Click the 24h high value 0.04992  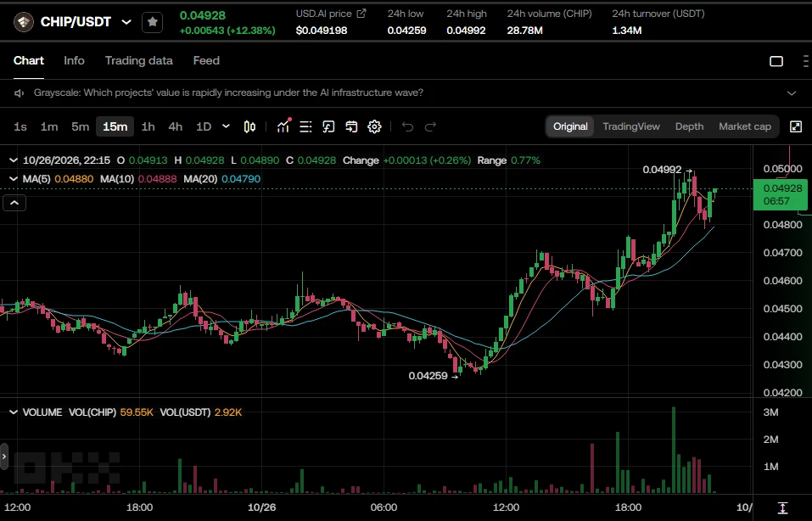[466, 31]
